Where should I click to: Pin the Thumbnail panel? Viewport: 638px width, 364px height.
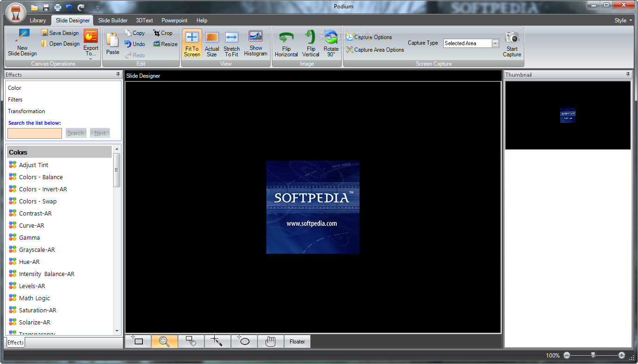pyautogui.click(x=628, y=74)
